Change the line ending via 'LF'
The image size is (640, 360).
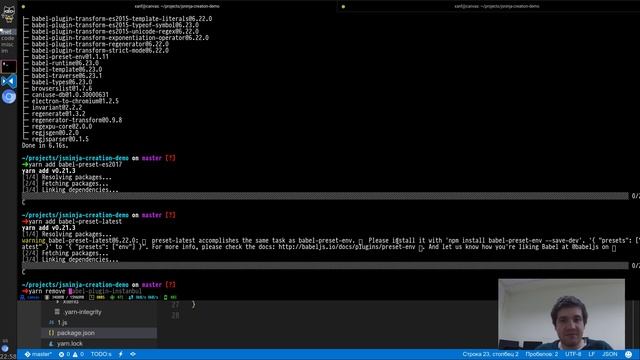coord(591,354)
